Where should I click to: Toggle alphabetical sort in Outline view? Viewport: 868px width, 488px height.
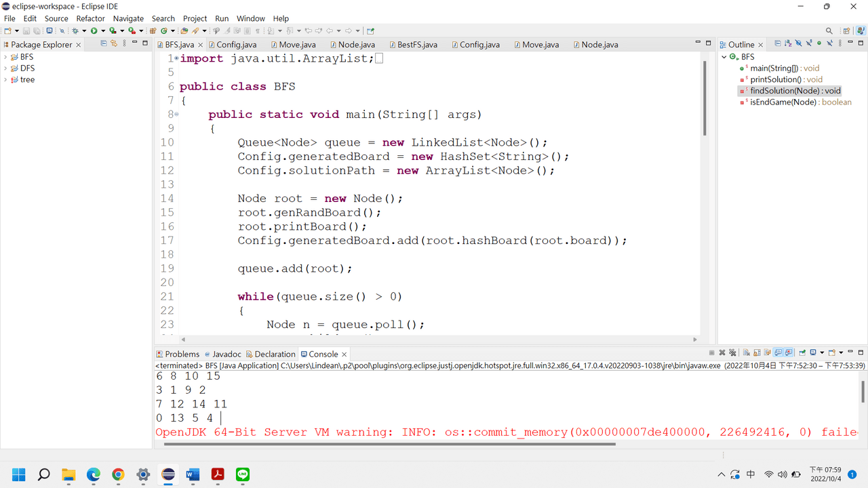(788, 43)
